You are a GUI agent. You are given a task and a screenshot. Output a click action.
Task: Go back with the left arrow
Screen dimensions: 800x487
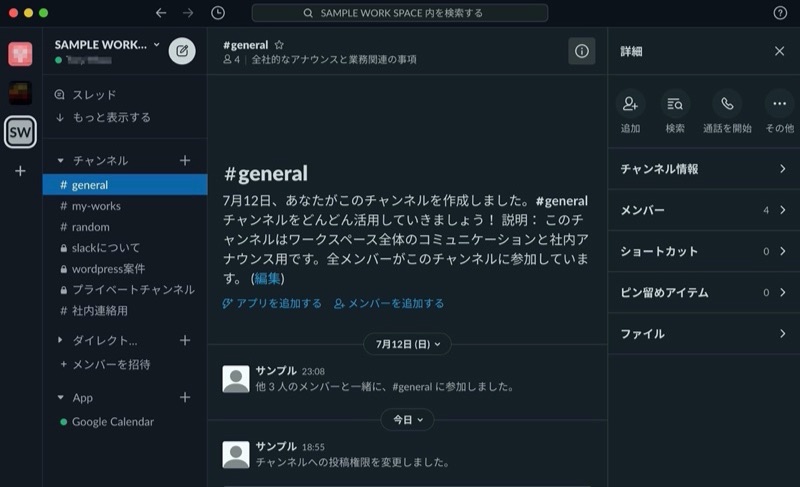tap(161, 13)
